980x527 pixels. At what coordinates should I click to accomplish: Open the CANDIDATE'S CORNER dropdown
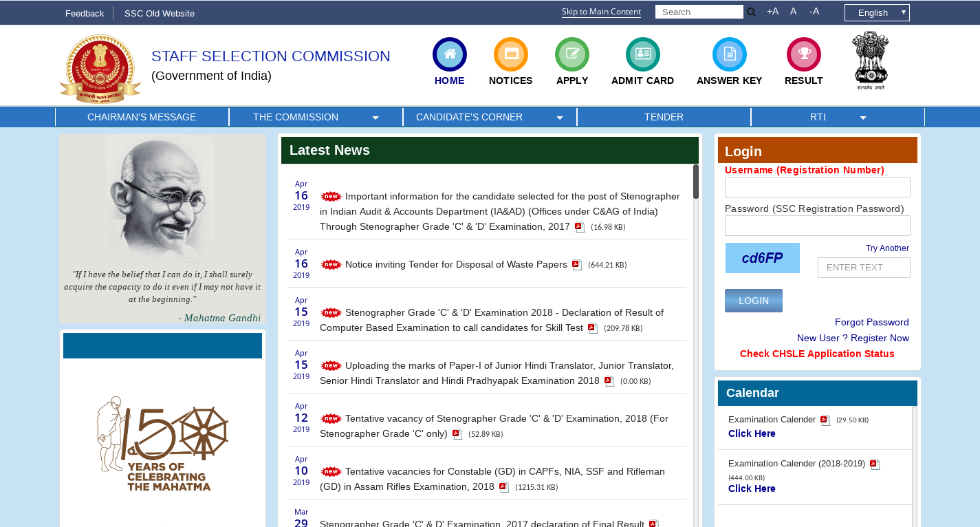tap(469, 117)
